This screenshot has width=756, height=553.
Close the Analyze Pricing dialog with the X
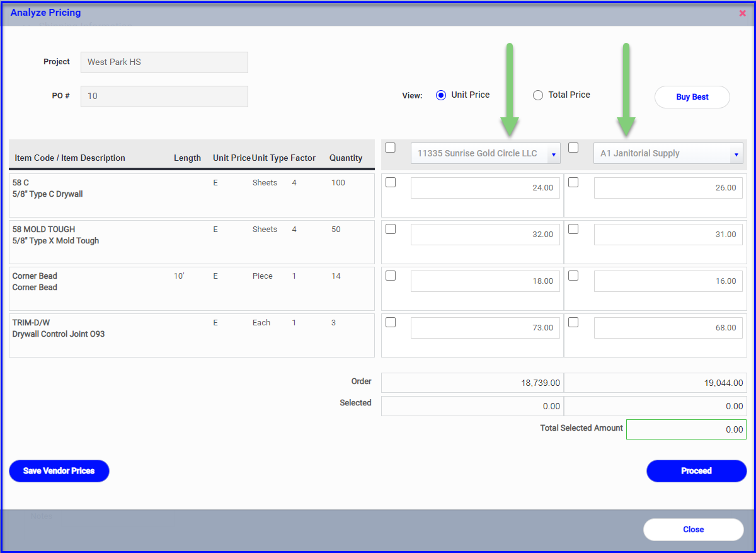click(x=743, y=13)
